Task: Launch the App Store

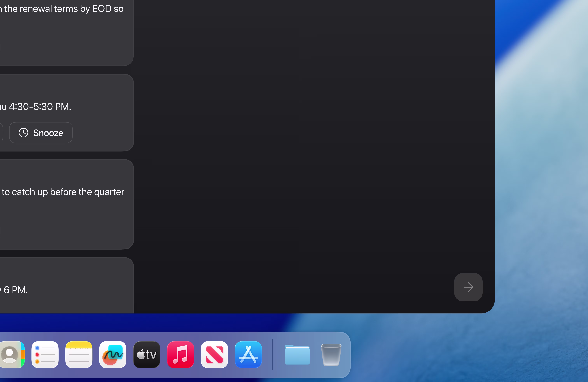Action: click(248, 355)
